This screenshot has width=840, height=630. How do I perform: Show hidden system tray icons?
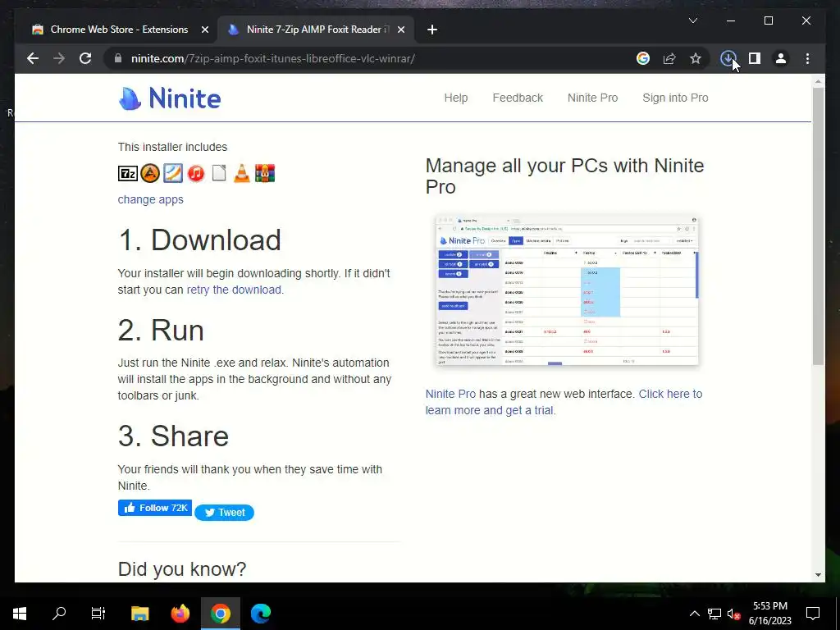[694, 614]
